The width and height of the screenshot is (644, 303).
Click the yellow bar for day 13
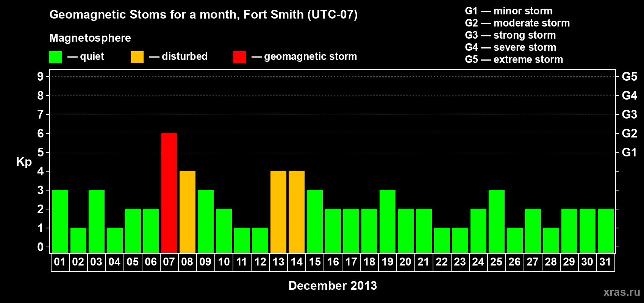click(278, 212)
